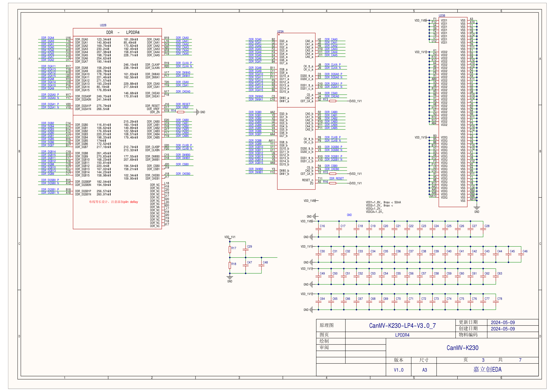The width and height of the screenshot is (555, 392).
Task: Select resistor R14 on DDR_ZN pin K19
Action: tap(181, 112)
